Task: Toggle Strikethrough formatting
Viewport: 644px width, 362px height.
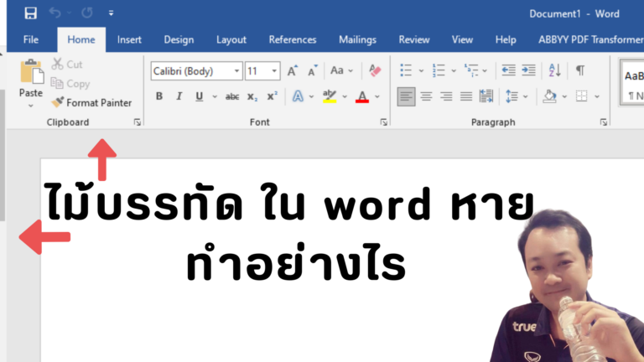Action: [232, 96]
